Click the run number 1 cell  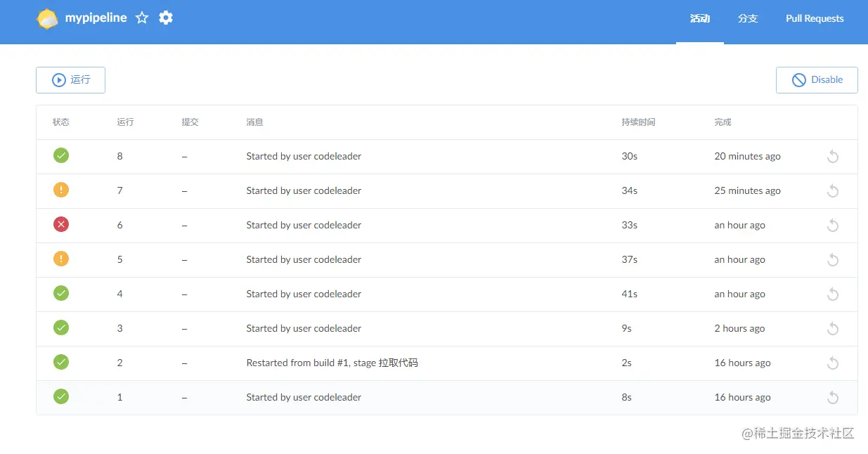(x=120, y=397)
